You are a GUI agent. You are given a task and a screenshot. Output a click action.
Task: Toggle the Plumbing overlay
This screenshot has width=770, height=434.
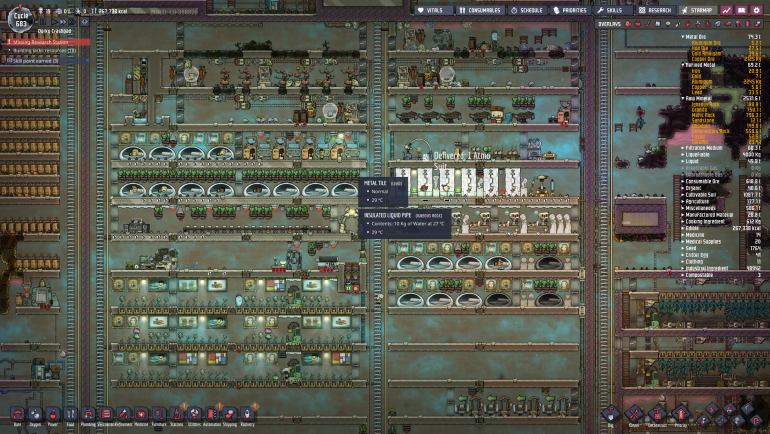point(678,24)
